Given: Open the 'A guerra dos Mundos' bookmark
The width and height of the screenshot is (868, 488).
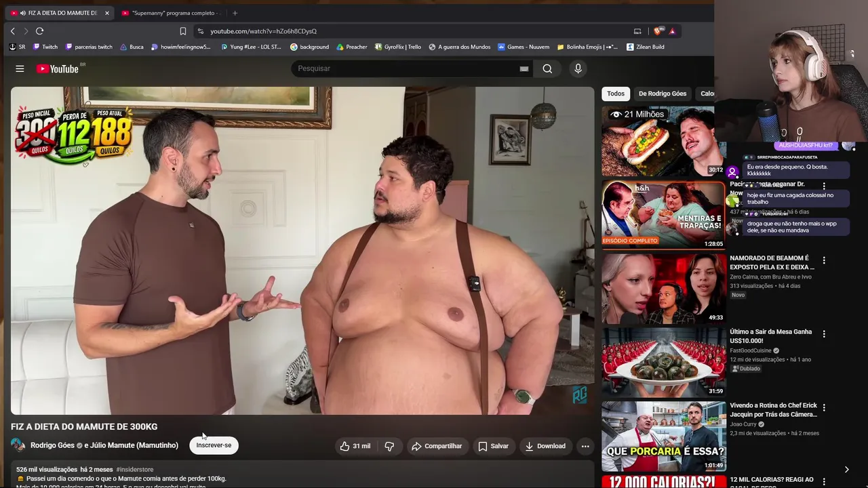Looking at the screenshot, I should pyautogui.click(x=459, y=47).
